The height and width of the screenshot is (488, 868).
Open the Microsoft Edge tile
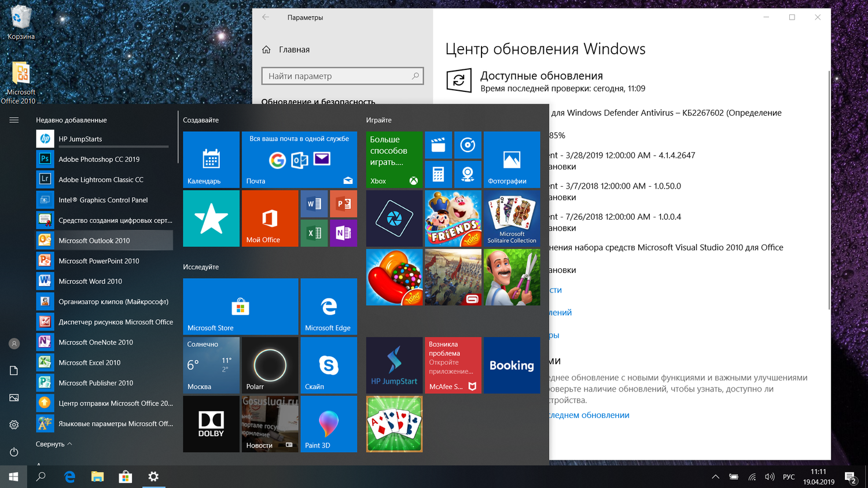(329, 306)
